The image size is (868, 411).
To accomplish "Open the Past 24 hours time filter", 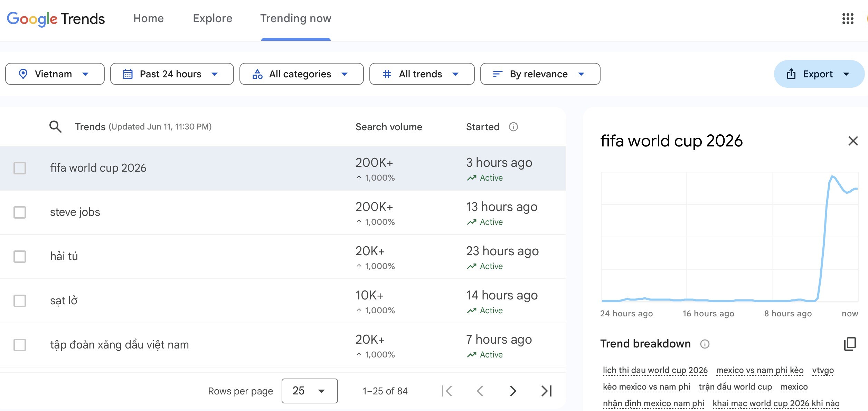I will [x=172, y=74].
